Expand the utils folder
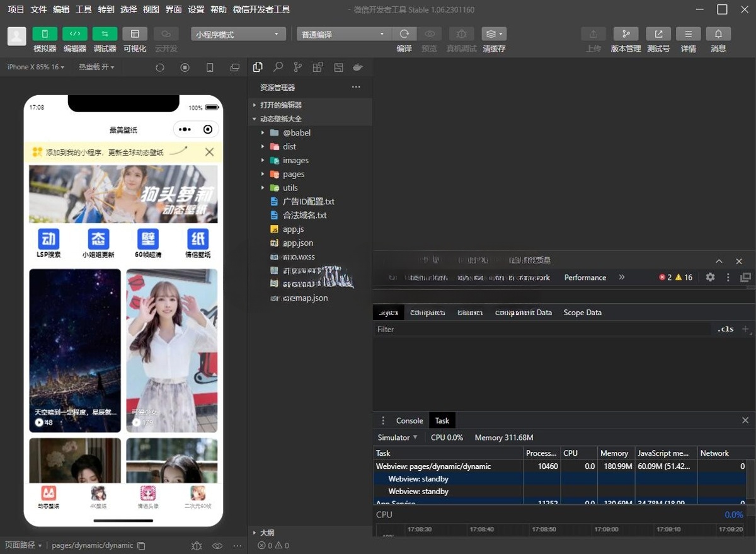 click(310, 188)
